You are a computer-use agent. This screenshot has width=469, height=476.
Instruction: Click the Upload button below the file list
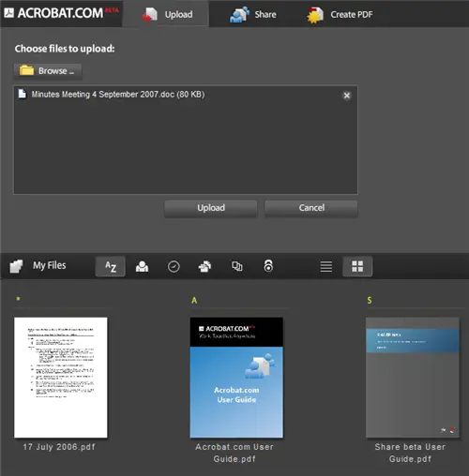[211, 208]
